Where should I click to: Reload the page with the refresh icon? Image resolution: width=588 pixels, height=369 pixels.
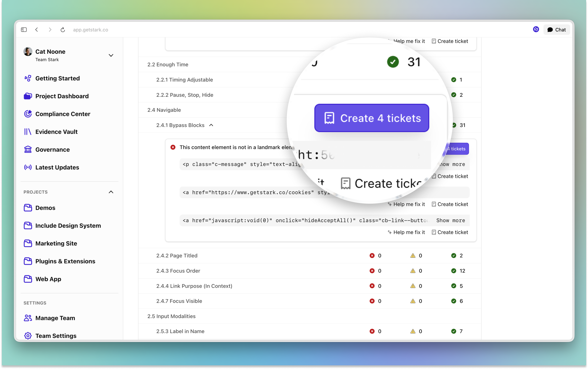click(63, 29)
